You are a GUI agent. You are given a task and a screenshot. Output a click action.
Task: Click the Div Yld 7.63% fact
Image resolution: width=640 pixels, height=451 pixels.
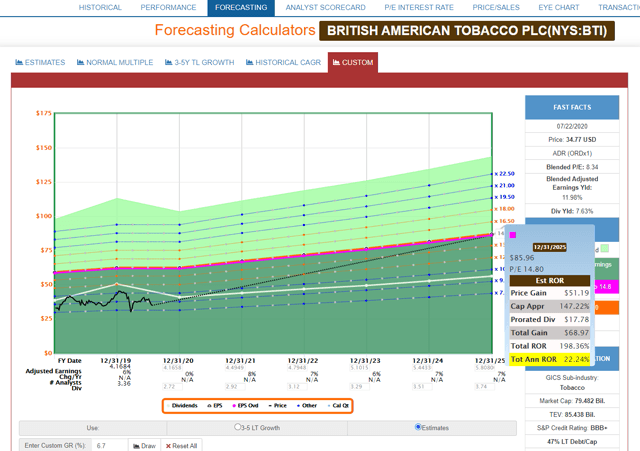click(572, 211)
